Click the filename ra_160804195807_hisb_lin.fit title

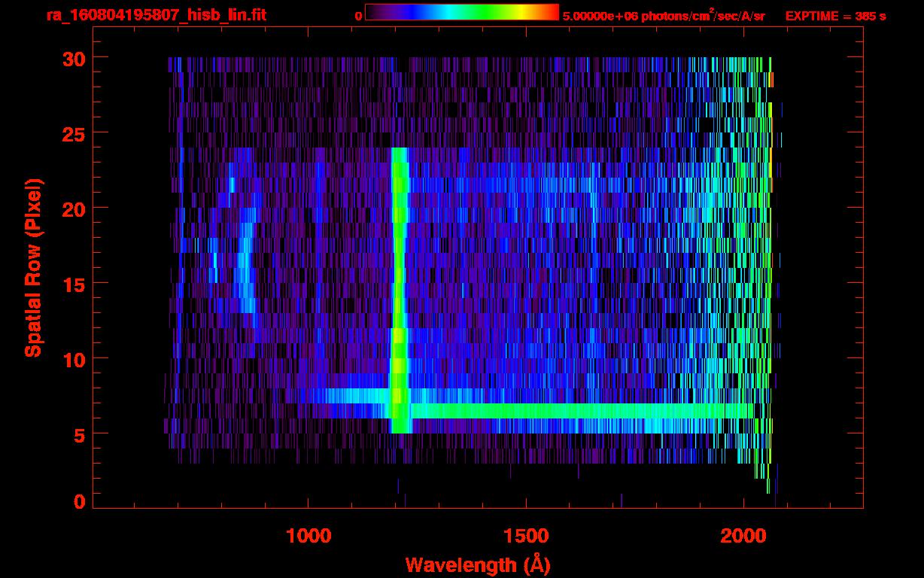point(156,14)
